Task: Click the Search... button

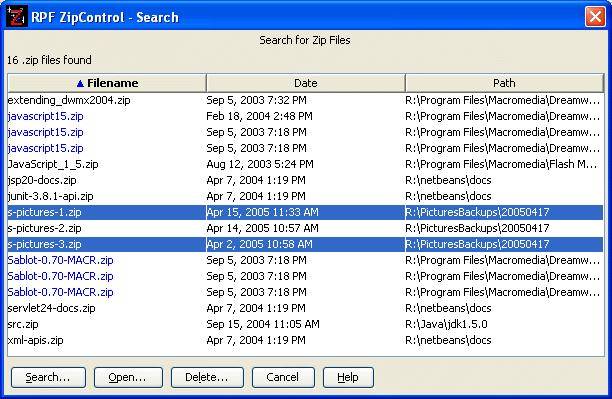Action: tap(48, 377)
